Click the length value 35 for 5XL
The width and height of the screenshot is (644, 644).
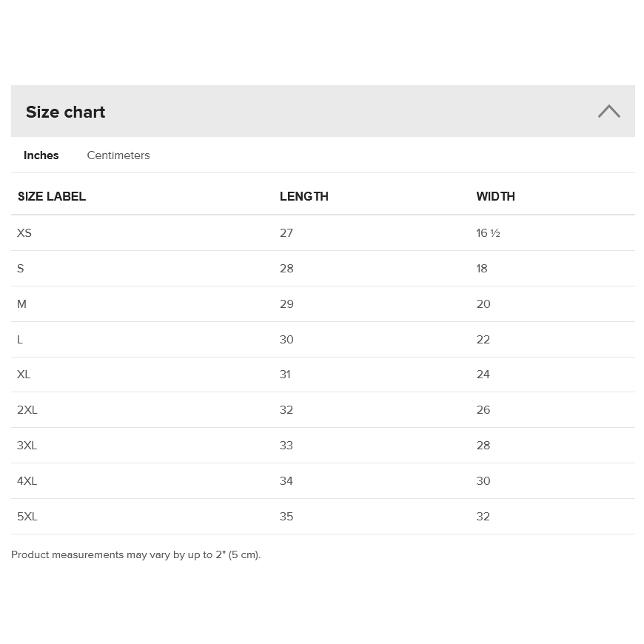[286, 517]
